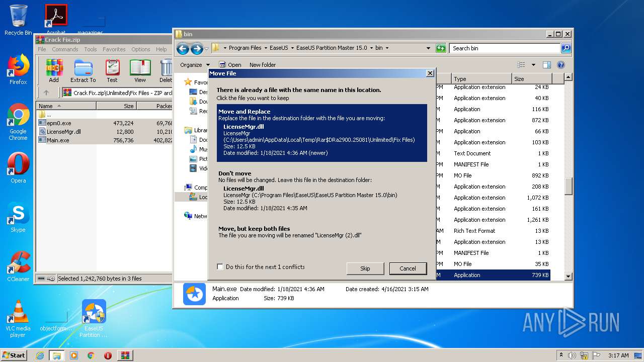Show hidden system tray icons

tap(561, 355)
